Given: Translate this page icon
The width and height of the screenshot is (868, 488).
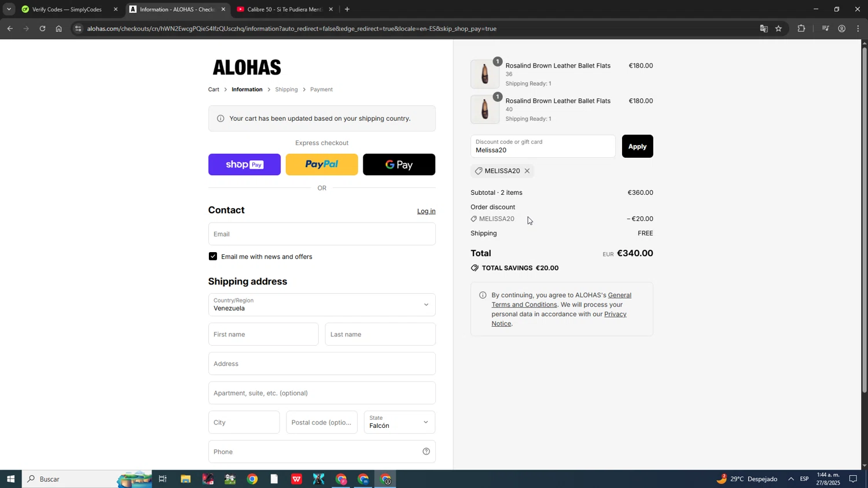Looking at the screenshot, I should (x=764, y=28).
